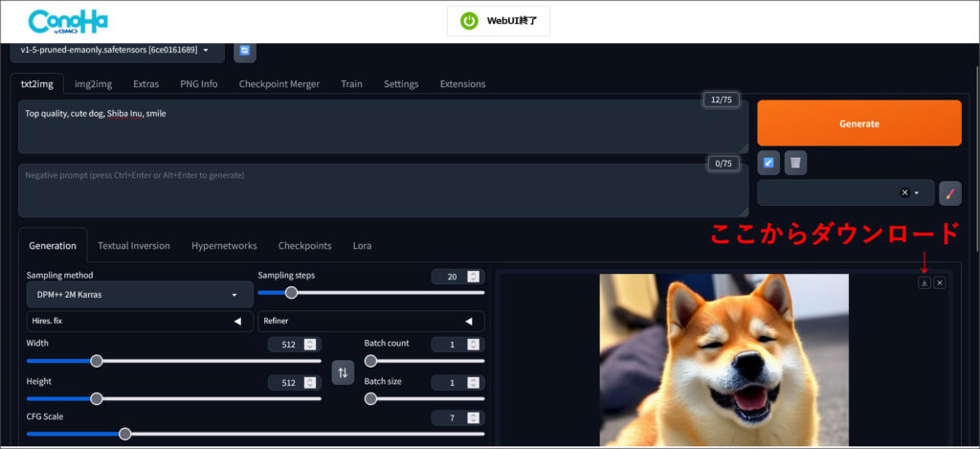Click the Sampling steps number stepper
Viewport: 980px width, 449px height.
[474, 277]
